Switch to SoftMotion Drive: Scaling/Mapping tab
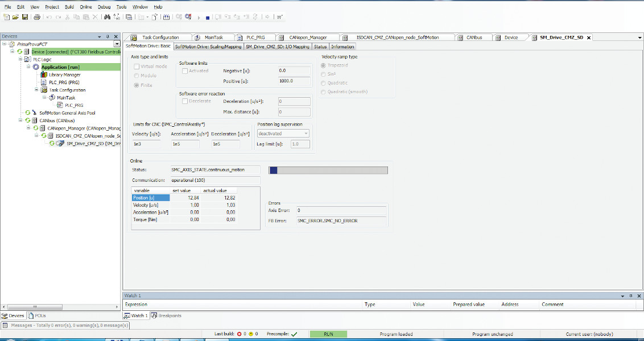 click(x=208, y=47)
